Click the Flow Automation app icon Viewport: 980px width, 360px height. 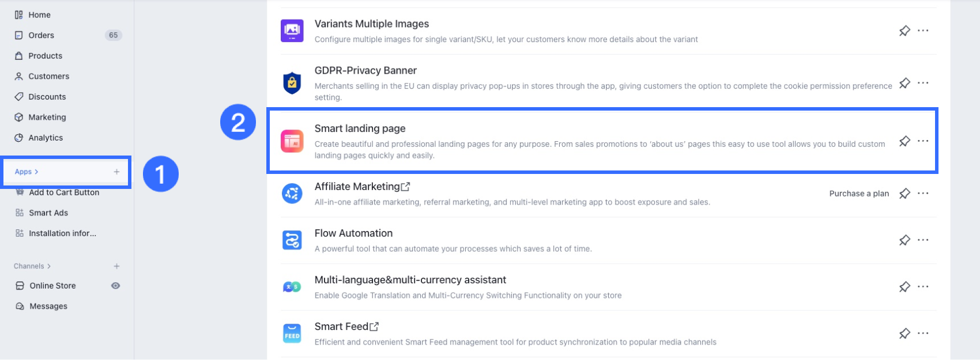pos(292,240)
